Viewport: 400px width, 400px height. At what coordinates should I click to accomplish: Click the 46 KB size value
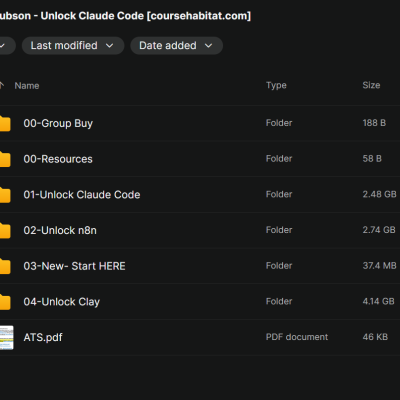[375, 337]
